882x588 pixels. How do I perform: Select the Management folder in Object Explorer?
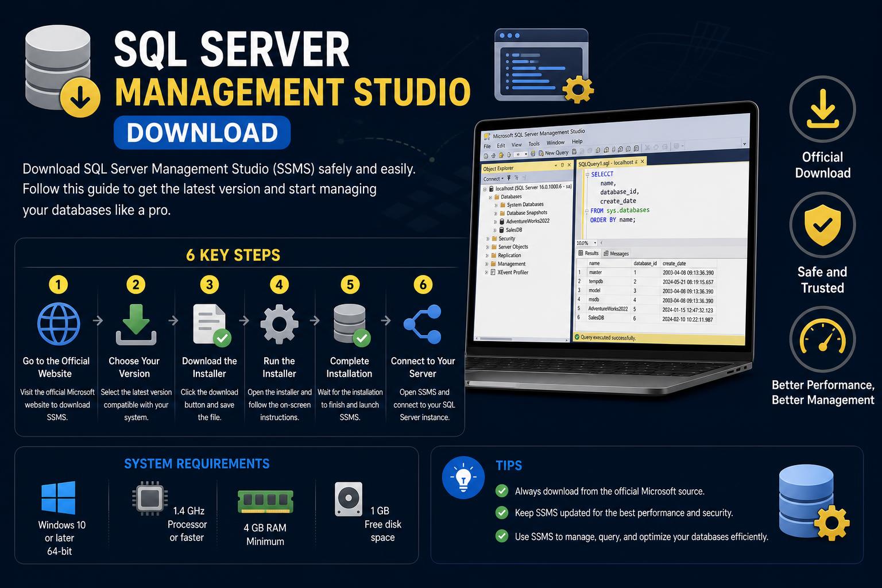(x=508, y=264)
